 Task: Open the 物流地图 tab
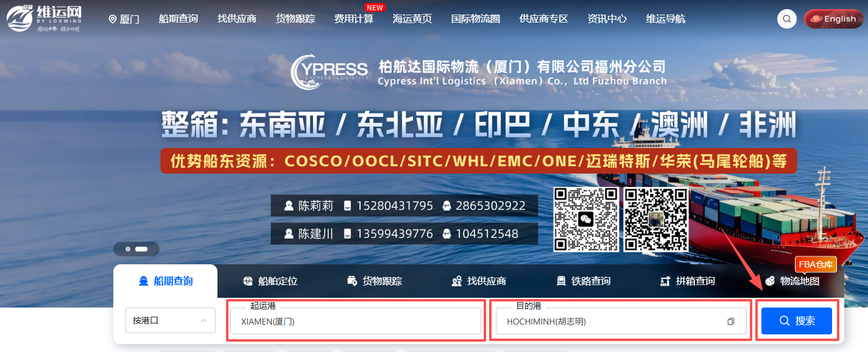tap(792, 281)
